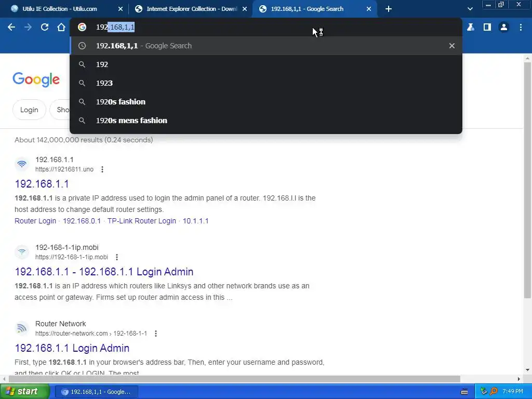Expand the tab search dropdown arrow
Image resolution: width=532 pixels, height=399 pixels.
pos(470,9)
